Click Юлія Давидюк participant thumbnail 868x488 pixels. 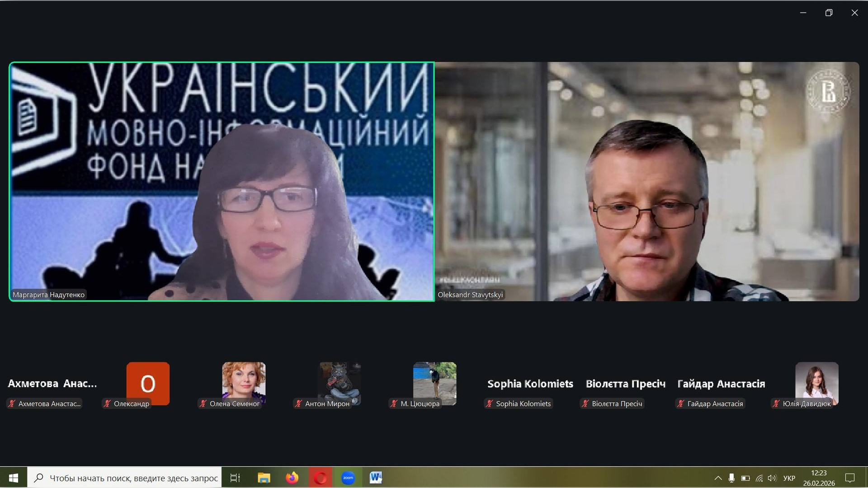coord(816,383)
